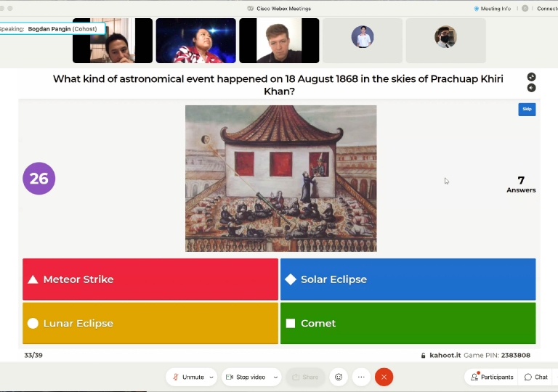Open audio options arrow beside Unmute
The width and height of the screenshot is (558, 392).
click(211, 377)
